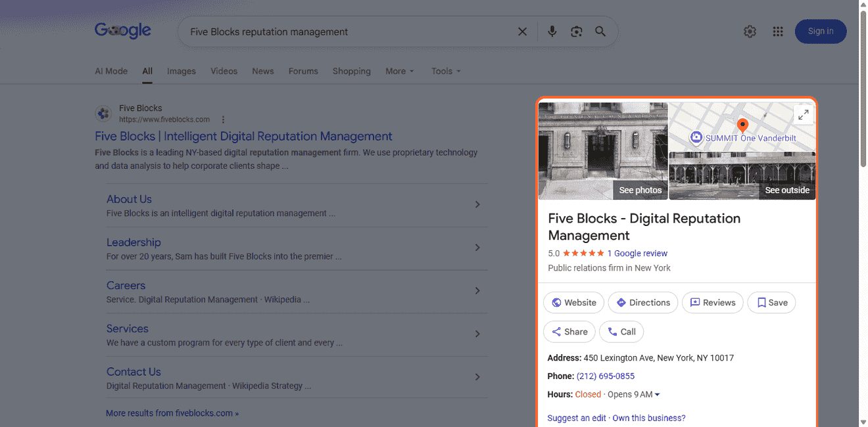Image resolution: width=868 pixels, height=427 pixels.
Task: Open the Leadership row chevron
Action: tap(477, 248)
